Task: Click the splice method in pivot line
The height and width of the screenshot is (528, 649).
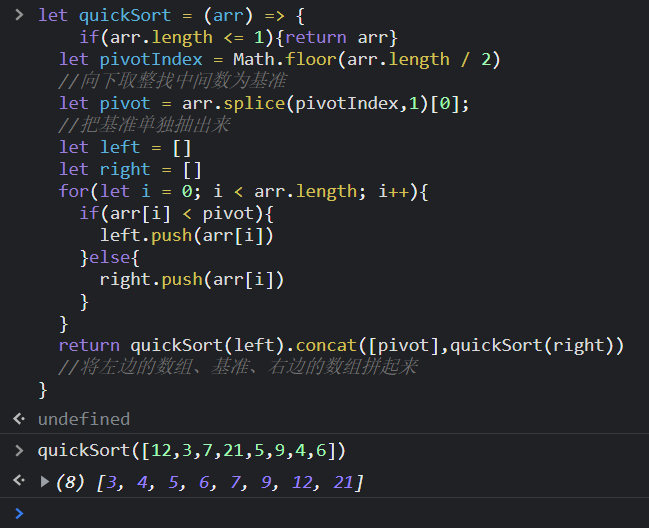Action: coord(254,103)
